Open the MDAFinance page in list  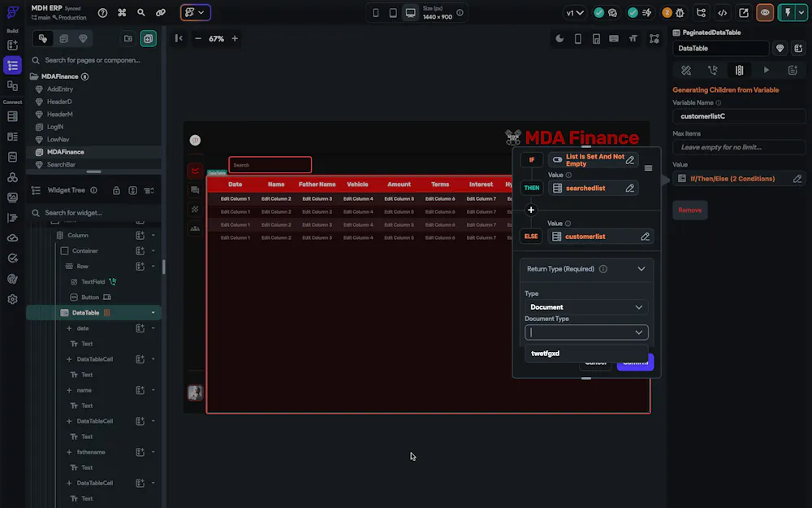(x=65, y=152)
